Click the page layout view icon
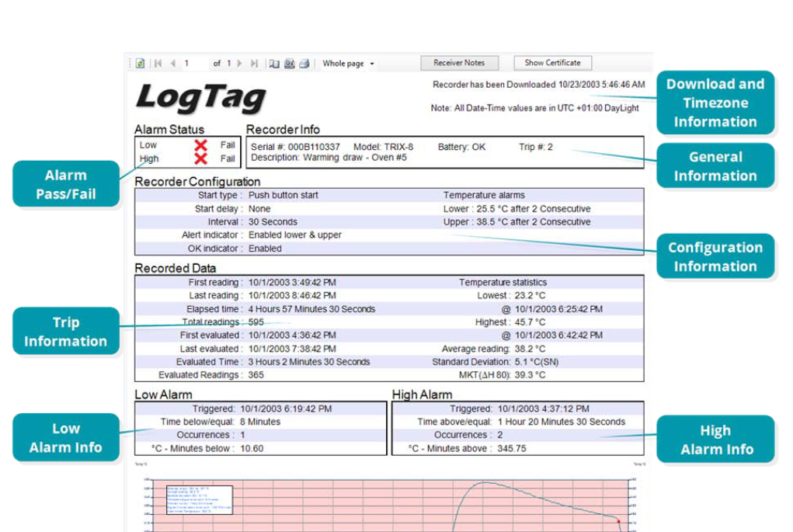Viewport: 793px width, 532px height. pos(274,64)
